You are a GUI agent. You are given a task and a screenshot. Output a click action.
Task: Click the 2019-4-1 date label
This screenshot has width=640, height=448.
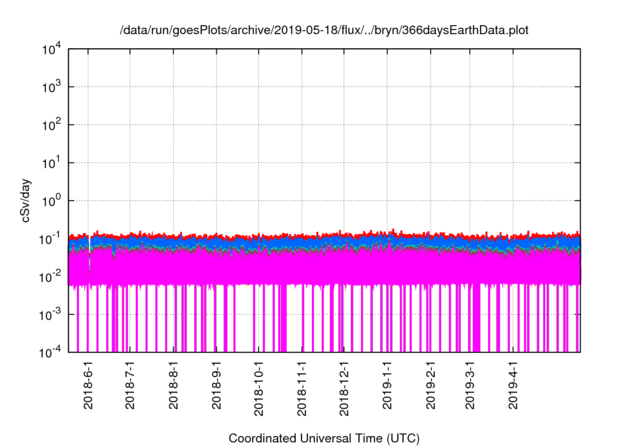click(x=513, y=385)
